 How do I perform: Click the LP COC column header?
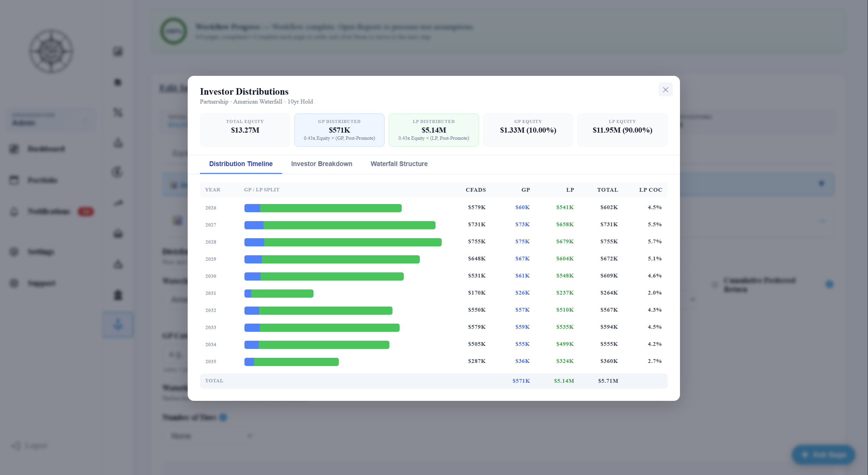point(651,190)
